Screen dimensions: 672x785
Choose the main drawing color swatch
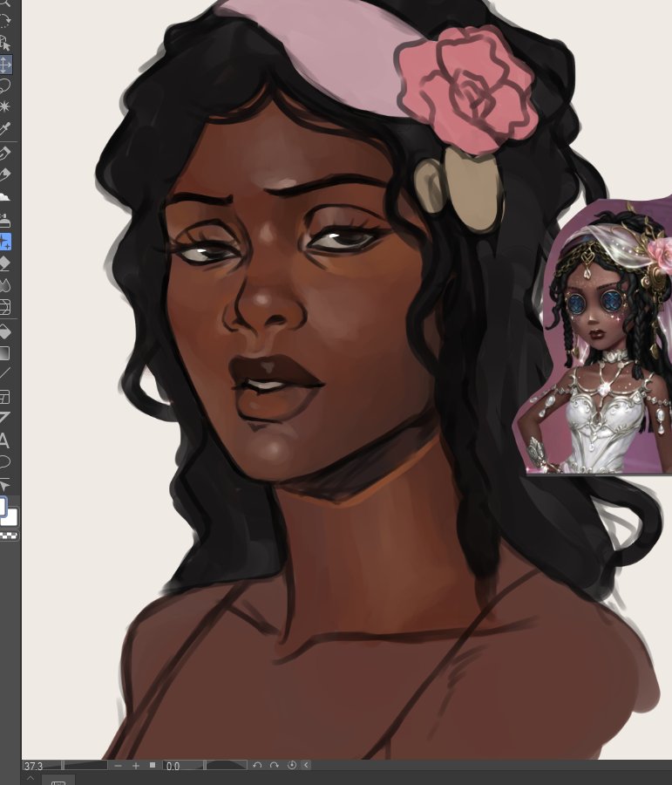3,506
